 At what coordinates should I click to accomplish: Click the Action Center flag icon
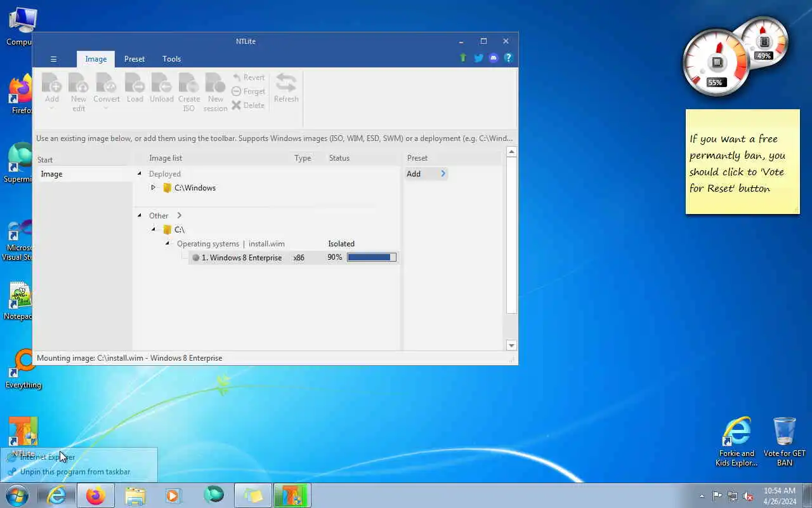(x=717, y=496)
